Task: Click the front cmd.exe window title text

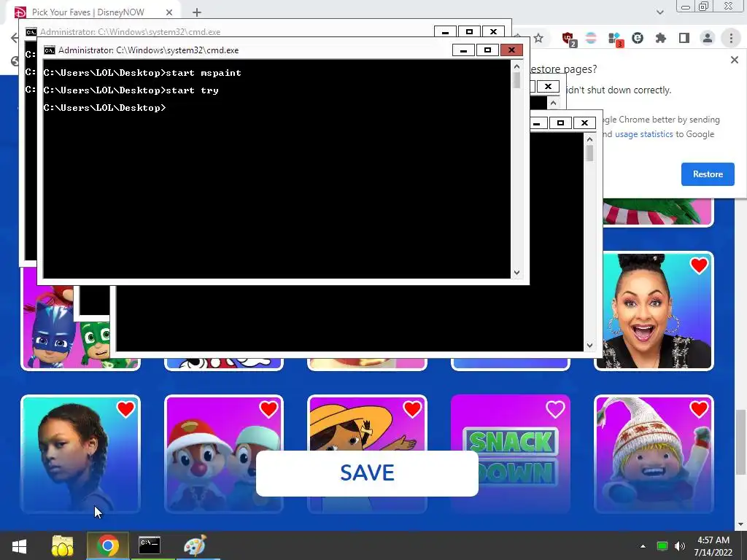Action: click(149, 50)
